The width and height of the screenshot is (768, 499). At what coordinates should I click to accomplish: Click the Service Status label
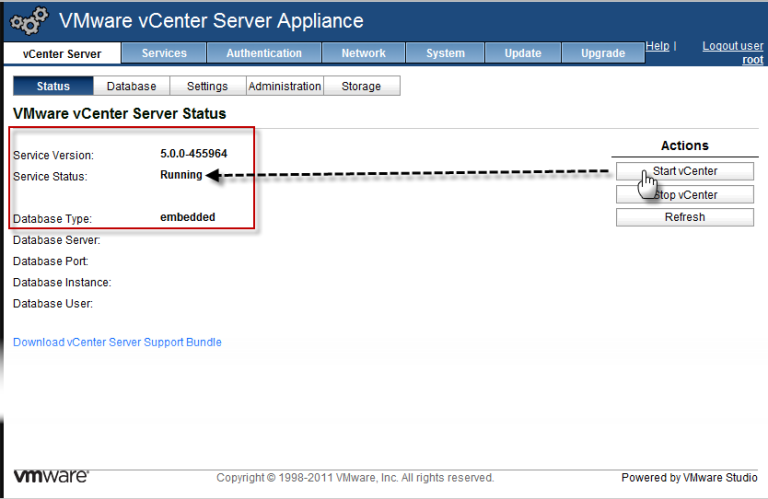tap(50, 176)
